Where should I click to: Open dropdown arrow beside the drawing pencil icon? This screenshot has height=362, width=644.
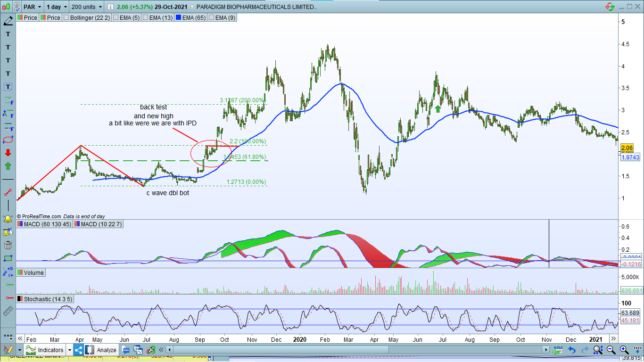click(19, 350)
